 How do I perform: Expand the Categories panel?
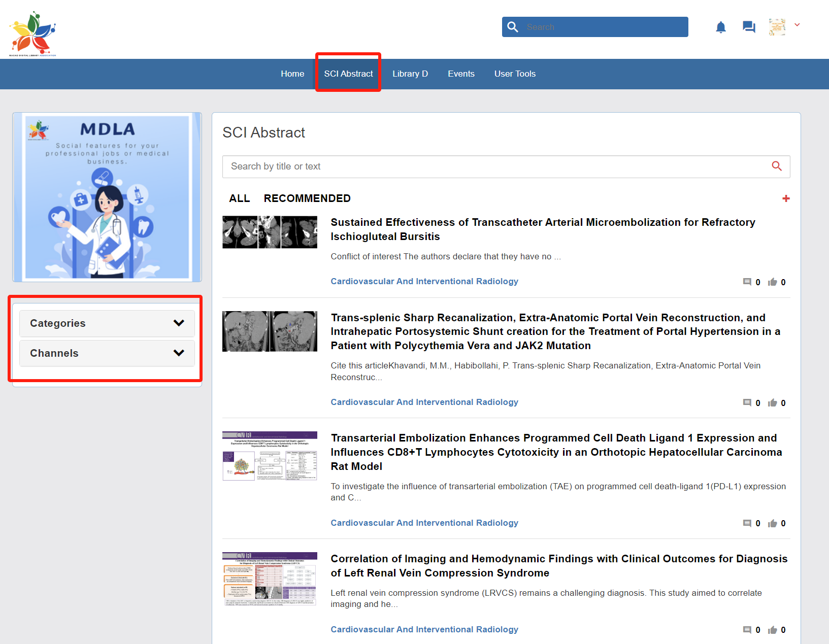pyautogui.click(x=107, y=323)
